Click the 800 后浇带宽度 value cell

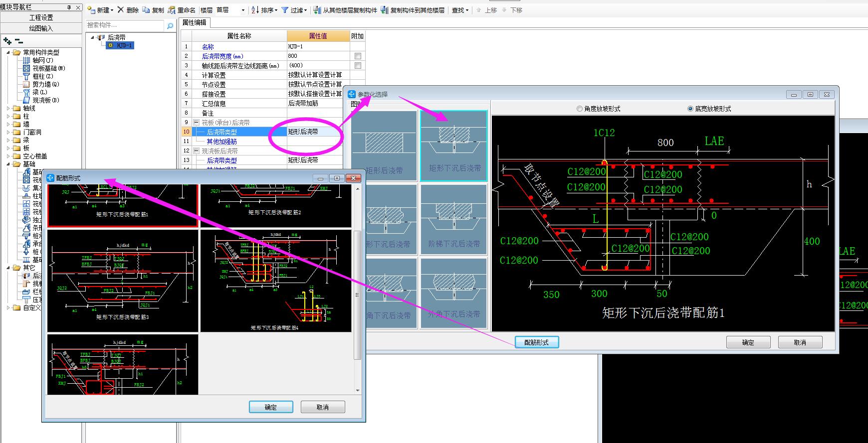[318, 56]
